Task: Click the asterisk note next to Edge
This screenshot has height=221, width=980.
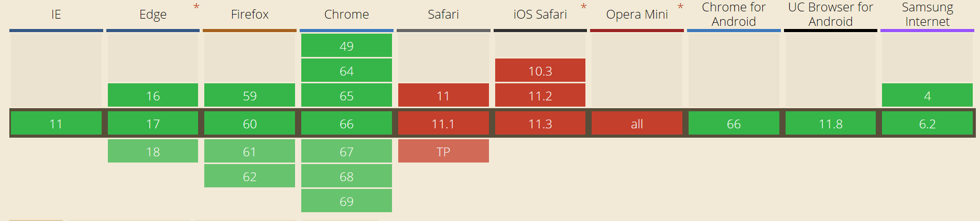Action: pyautogui.click(x=196, y=7)
